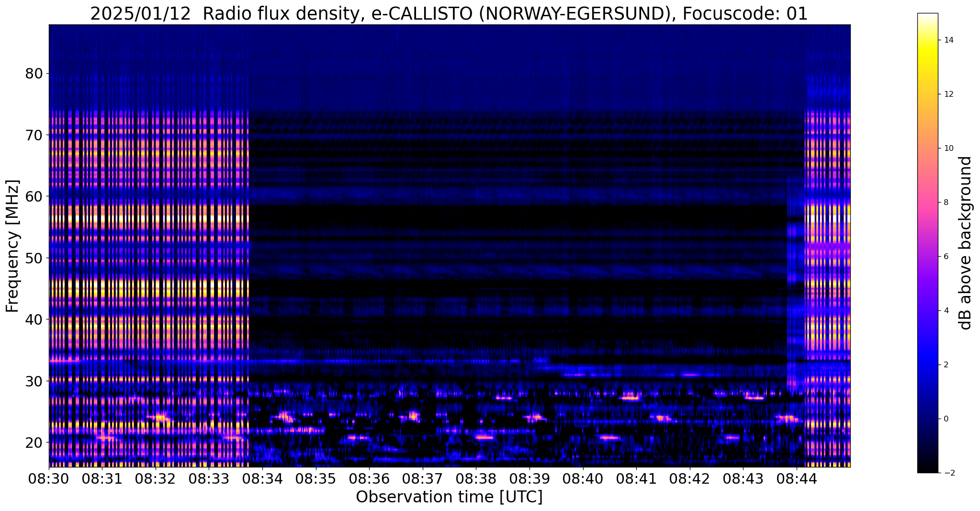Click the colorbar tick label 12

pyautogui.click(x=948, y=94)
